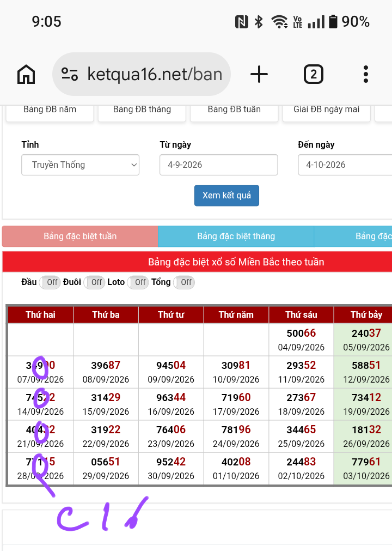The height and width of the screenshot is (551, 392).
Task: Click the Thứ tư column header
Action: coord(171,314)
